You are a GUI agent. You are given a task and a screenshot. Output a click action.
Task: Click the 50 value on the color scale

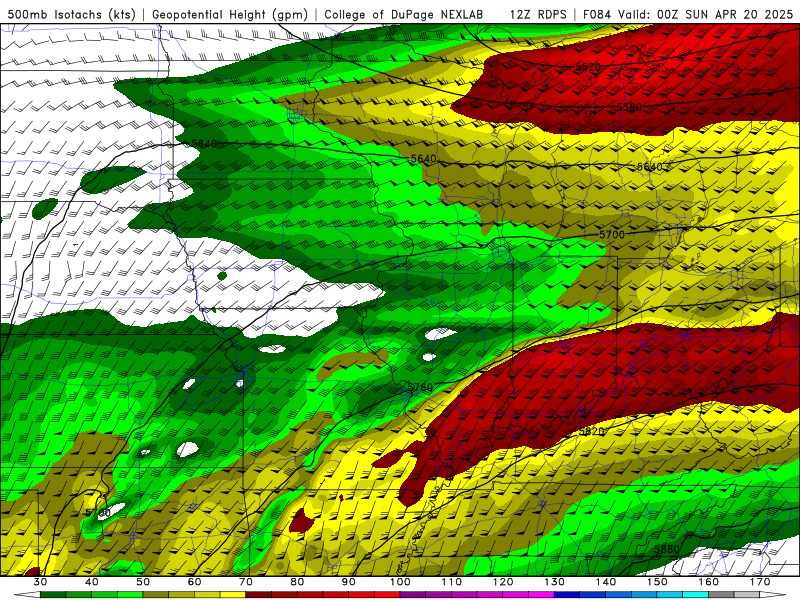[x=143, y=582]
